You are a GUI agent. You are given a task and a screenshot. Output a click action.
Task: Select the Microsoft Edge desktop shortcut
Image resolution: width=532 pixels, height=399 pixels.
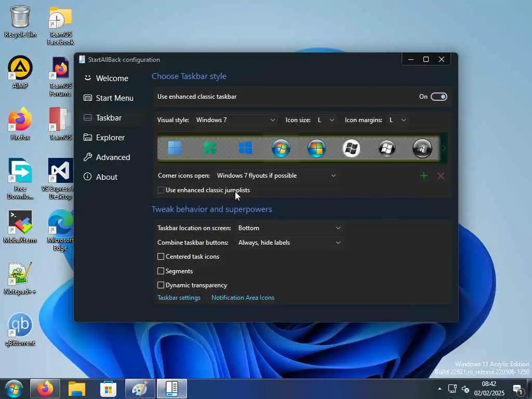tap(60, 230)
